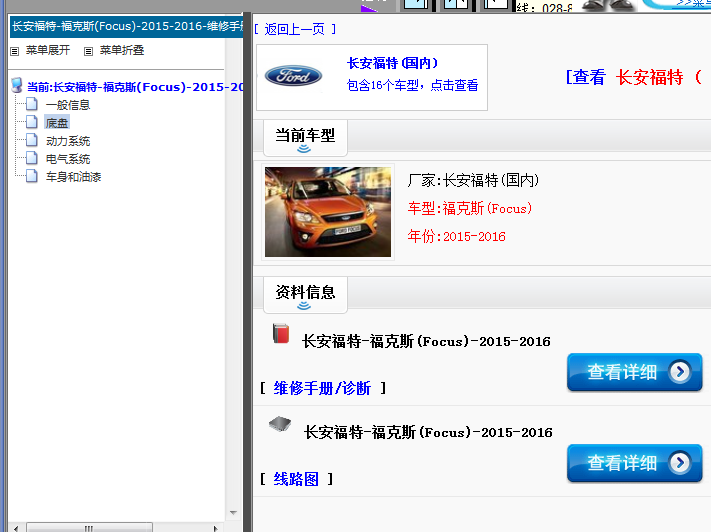Image resolution: width=711 pixels, height=532 pixels.
Task: Click the page icon next to 动力系统
Action: click(32, 140)
